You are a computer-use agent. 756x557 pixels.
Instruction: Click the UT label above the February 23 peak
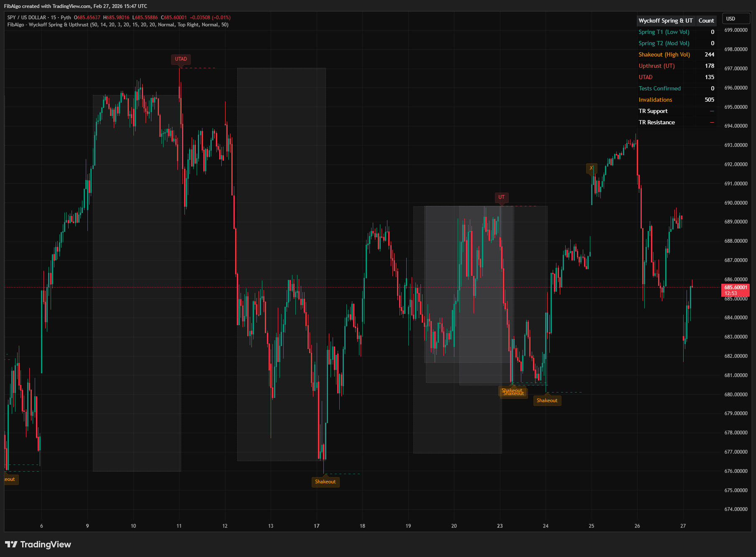point(502,197)
